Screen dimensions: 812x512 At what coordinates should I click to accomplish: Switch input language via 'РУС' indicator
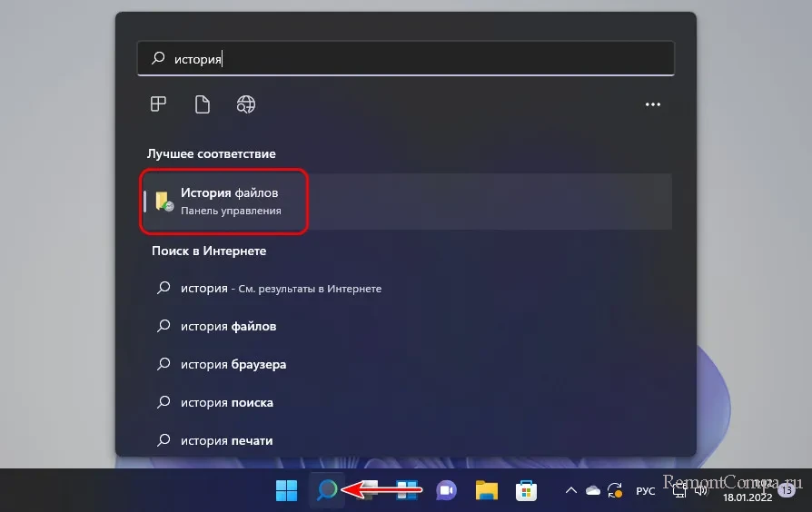[645, 490]
